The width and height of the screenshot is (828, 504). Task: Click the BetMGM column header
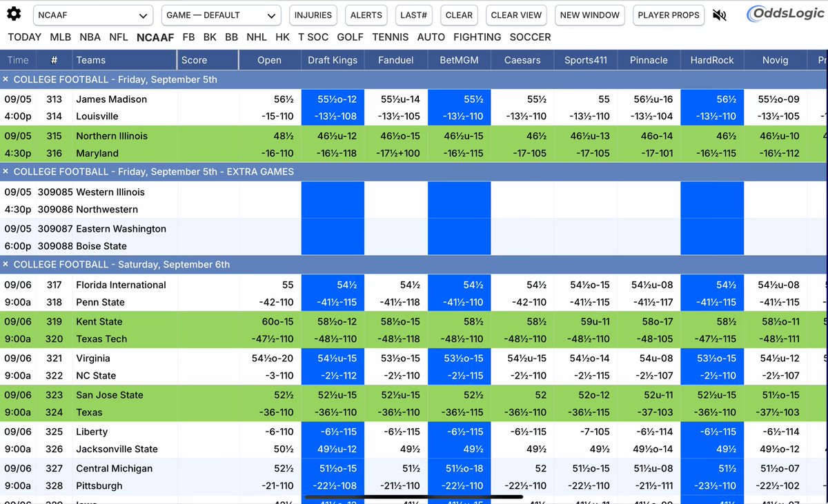click(459, 60)
